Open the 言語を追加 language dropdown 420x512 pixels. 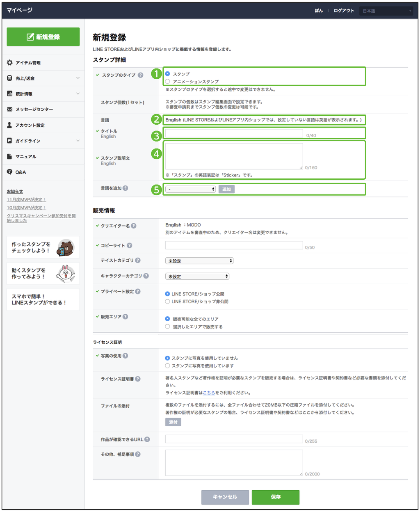pyautogui.click(x=191, y=189)
